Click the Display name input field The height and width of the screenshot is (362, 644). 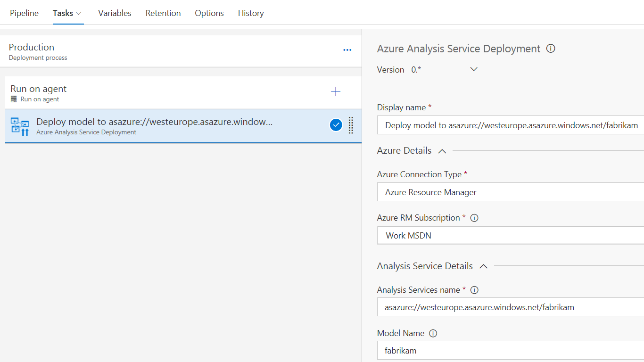510,125
